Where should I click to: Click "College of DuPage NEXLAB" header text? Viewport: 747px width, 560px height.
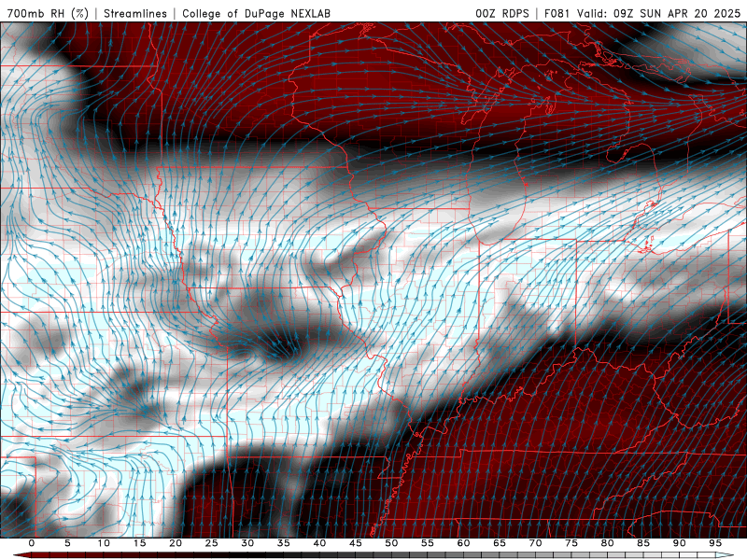tap(256, 13)
